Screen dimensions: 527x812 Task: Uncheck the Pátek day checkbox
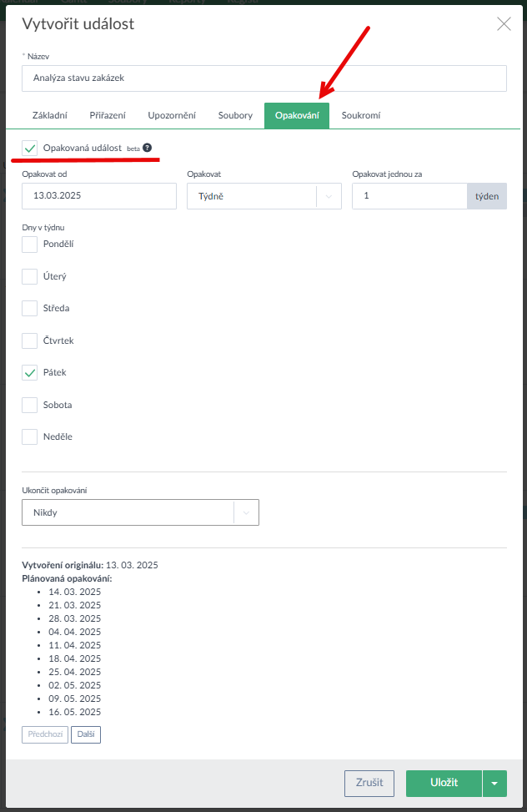[x=30, y=373]
